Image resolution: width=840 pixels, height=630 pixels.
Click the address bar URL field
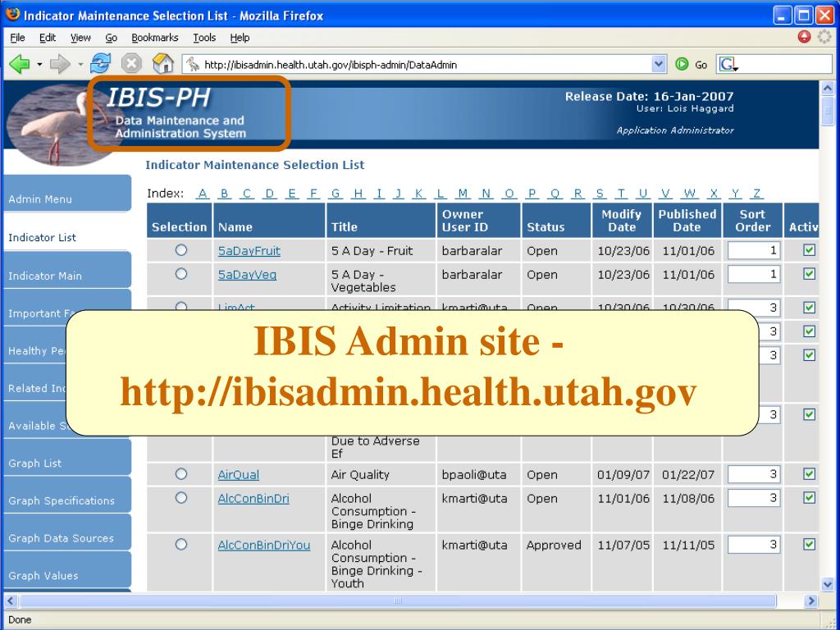point(426,65)
